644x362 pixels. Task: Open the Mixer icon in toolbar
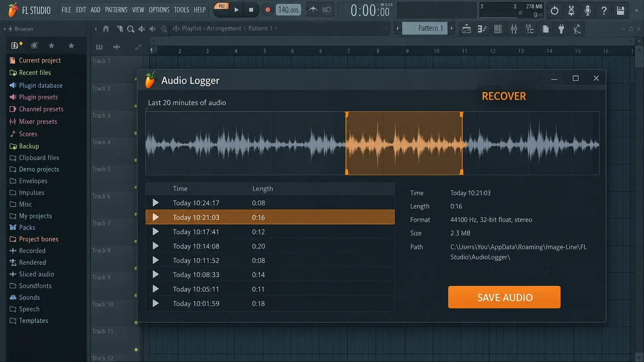(514, 29)
